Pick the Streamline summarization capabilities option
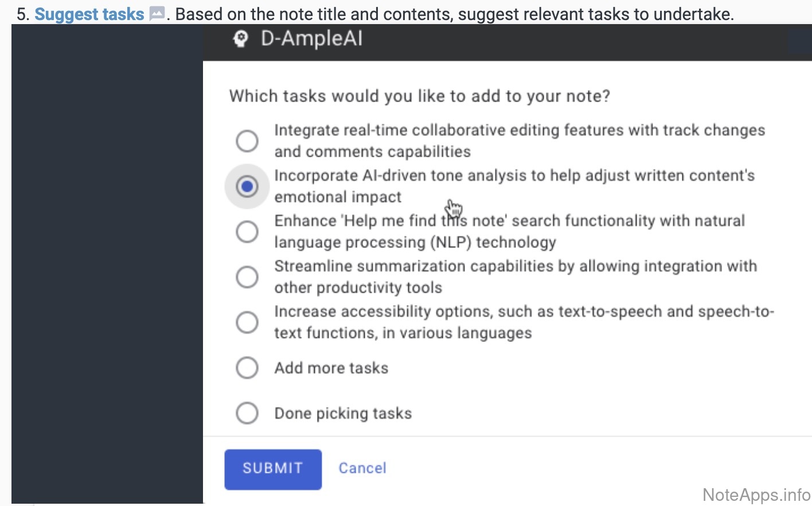The image size is (812, 506). click(x=247, y=277)
